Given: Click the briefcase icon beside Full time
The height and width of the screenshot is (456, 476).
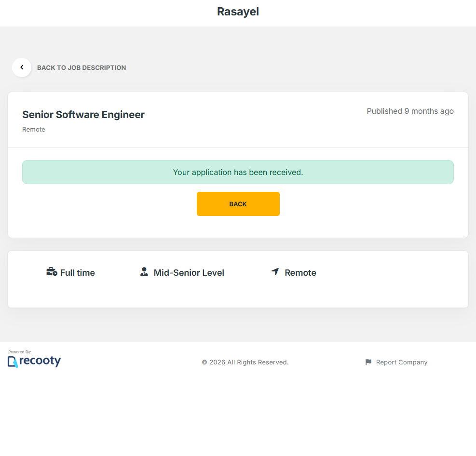Looking at the screenshot, I should (x=52, y=272).
